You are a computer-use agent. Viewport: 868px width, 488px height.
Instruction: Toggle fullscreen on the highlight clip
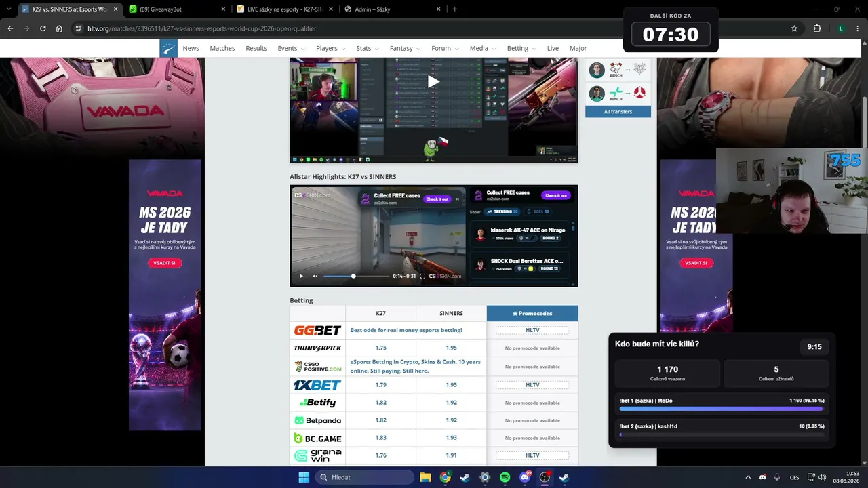click(x=422, y=276)
